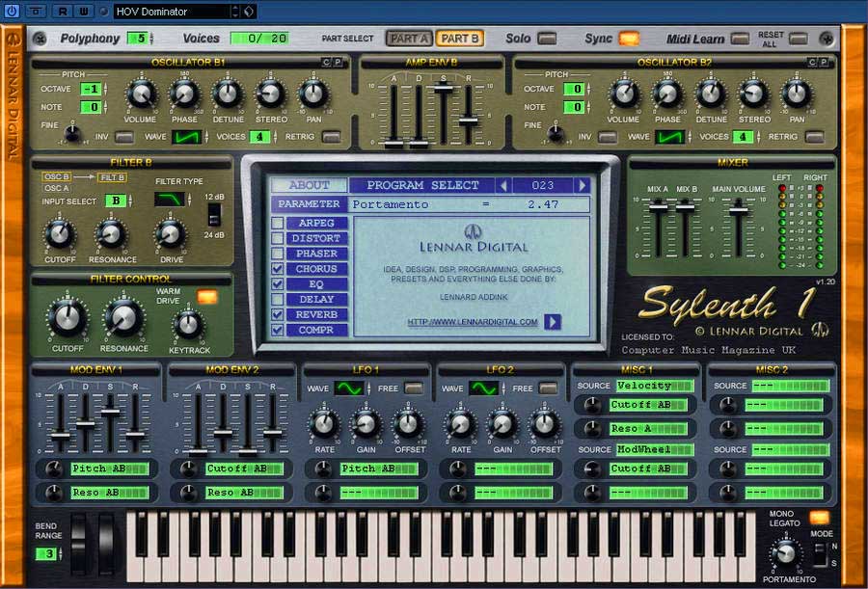The image size is (868, 589).
Task: Uncheck the CHORUS effect checkbox
Action: point(278,269)
